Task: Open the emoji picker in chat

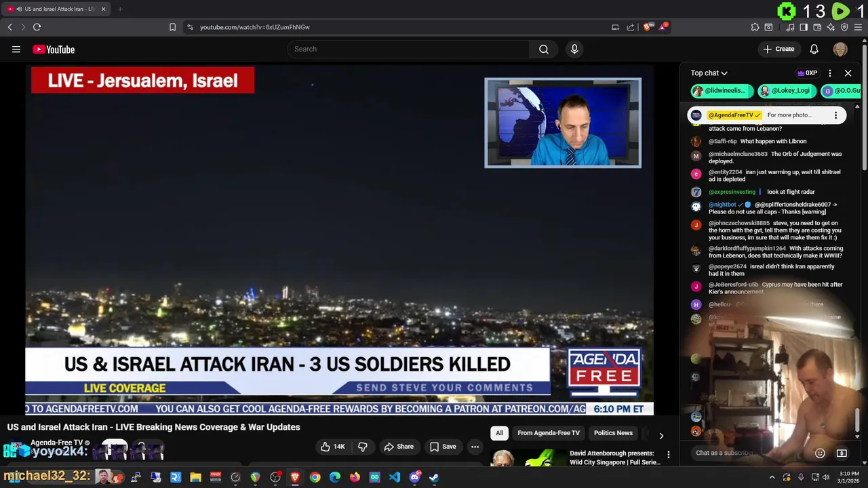Action: [x=820, y=453]
